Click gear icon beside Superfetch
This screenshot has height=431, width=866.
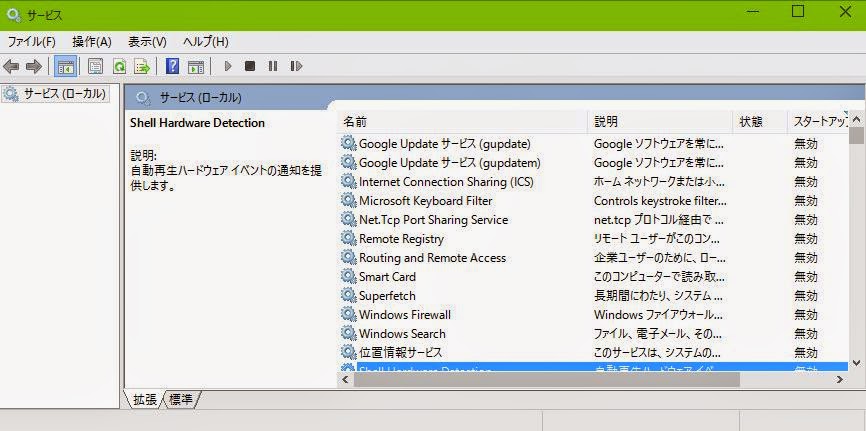coord(348,296)
